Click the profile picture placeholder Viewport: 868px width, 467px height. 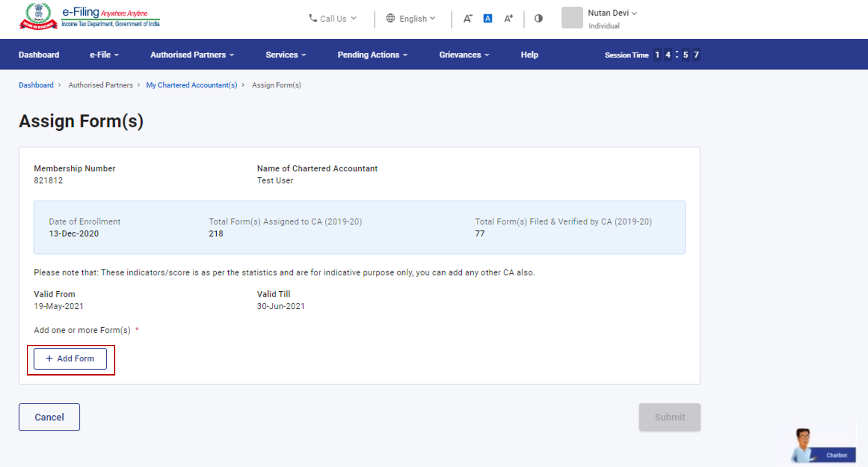(572, 18)
